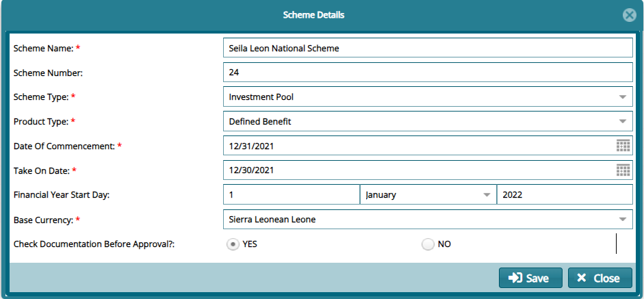Select YES for Check Documentation Before Approval
Viewport: 644px width, 299px height.
[233, 244]
